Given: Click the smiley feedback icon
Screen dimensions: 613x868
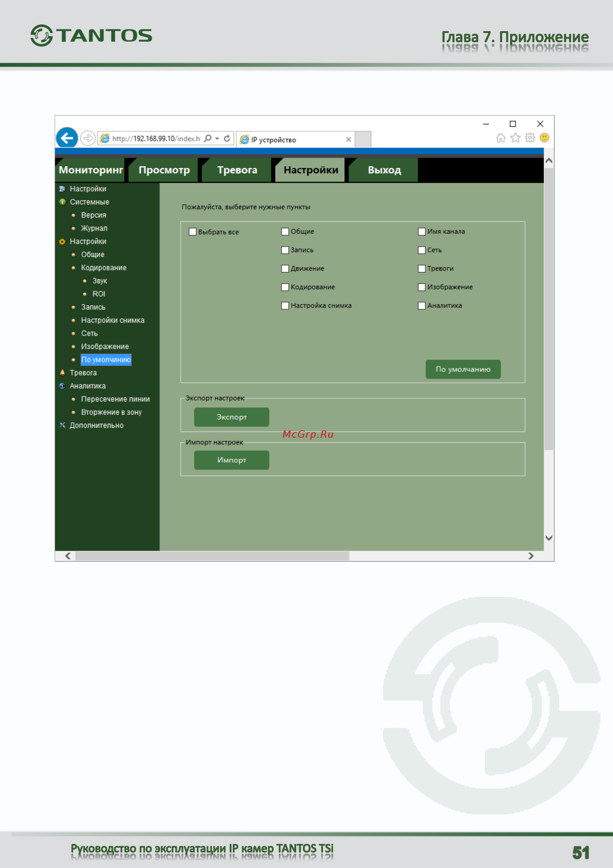Looking at the screenshot, I should click(x=544, y=137).
